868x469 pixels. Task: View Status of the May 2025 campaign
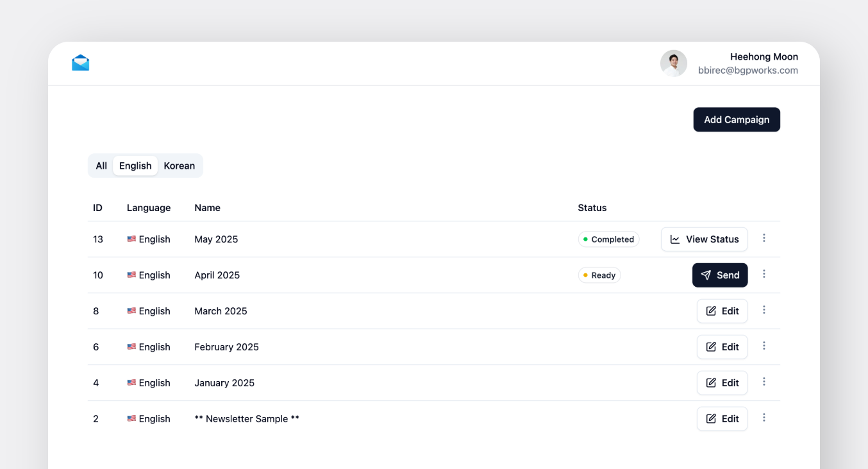coord(704,239)
